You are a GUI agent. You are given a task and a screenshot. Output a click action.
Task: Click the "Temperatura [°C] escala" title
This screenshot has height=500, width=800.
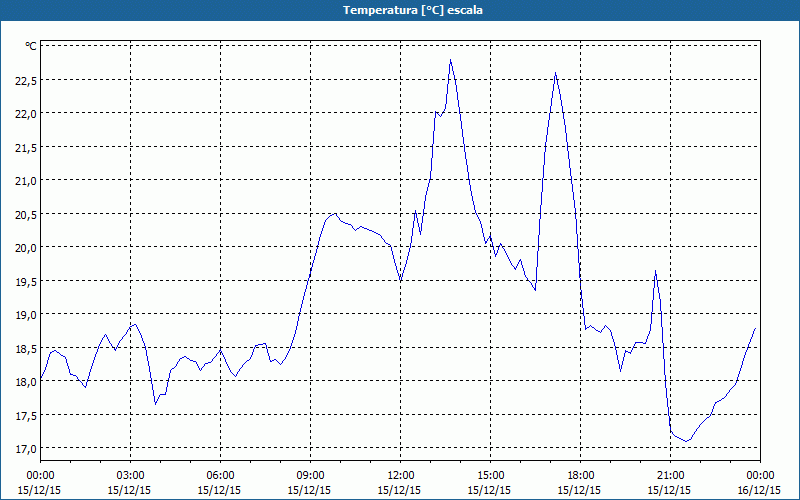tap(413, 10)
